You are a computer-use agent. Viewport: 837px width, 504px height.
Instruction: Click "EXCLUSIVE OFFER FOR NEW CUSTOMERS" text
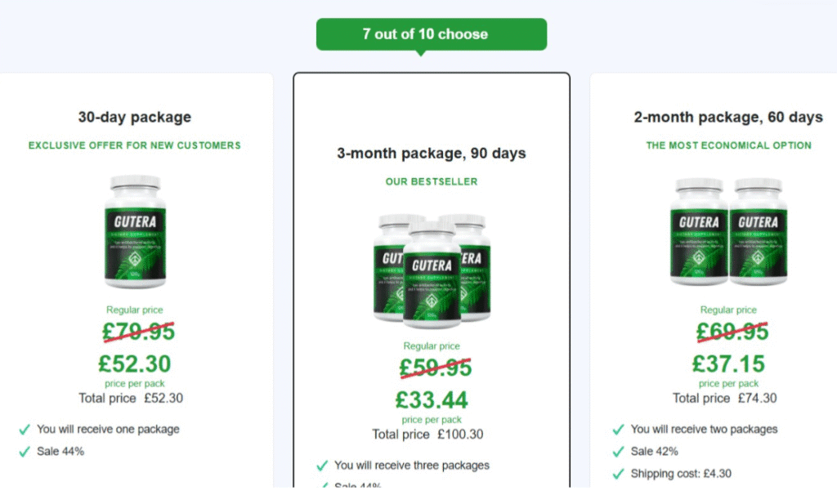[136, 145]
